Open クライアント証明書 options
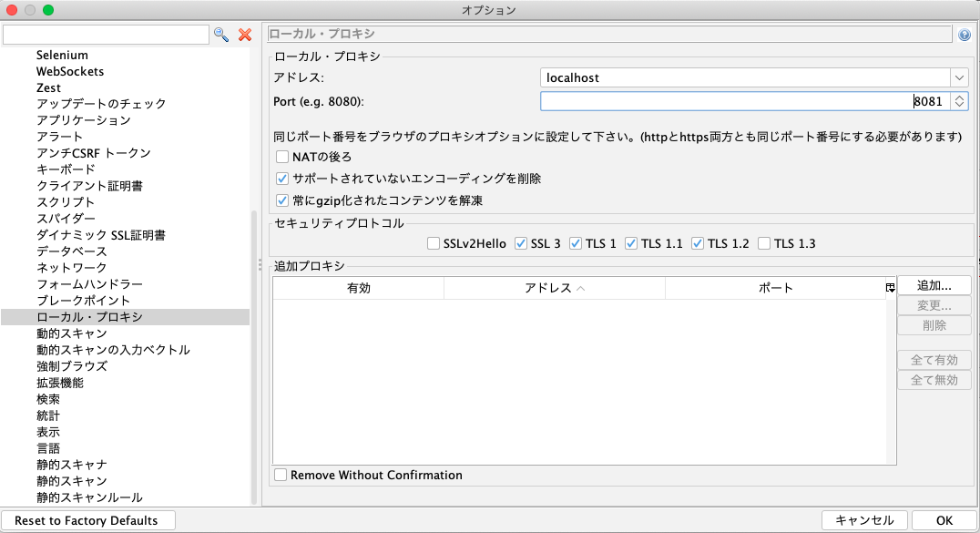The image size is (980, 533). [89, 186]
